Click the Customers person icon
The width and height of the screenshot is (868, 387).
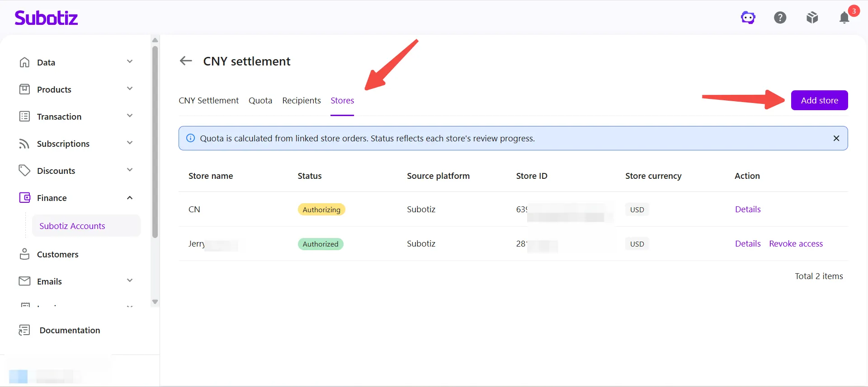coord(24,254)
